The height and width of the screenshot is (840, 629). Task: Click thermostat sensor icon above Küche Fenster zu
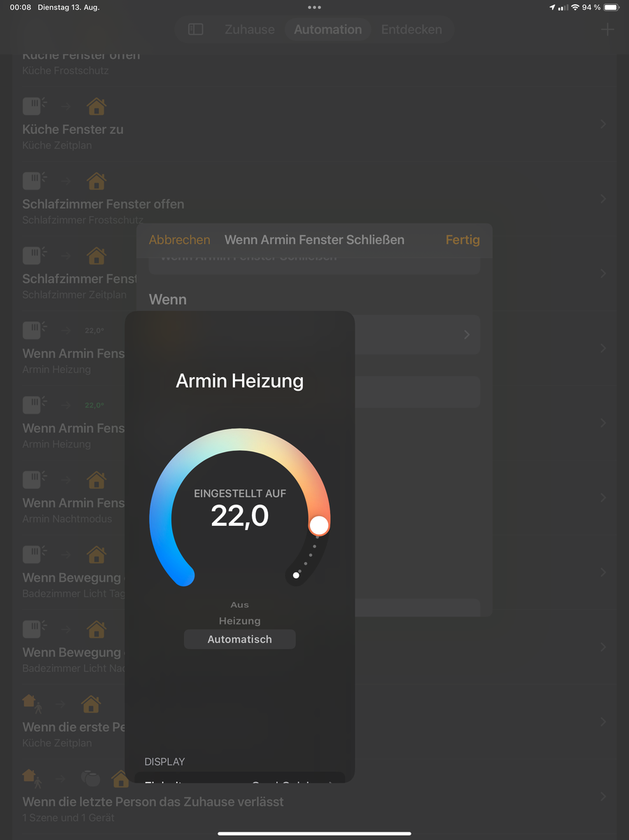pos(33,106)
